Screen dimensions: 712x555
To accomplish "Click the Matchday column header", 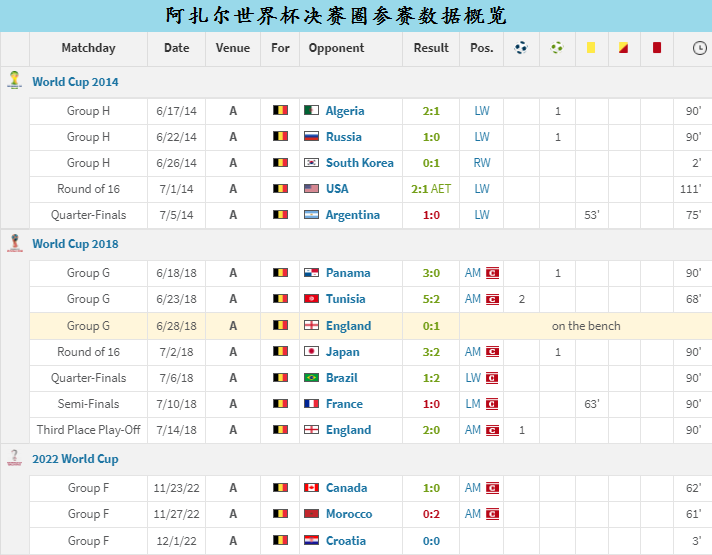I will [88, 48].
